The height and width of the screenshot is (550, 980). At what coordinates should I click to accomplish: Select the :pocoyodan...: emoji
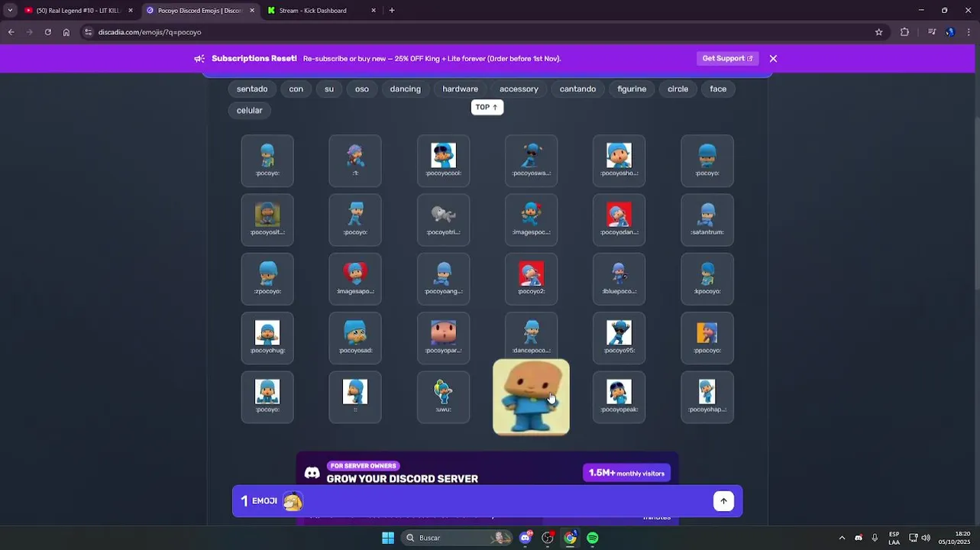(x=619, y=220)
